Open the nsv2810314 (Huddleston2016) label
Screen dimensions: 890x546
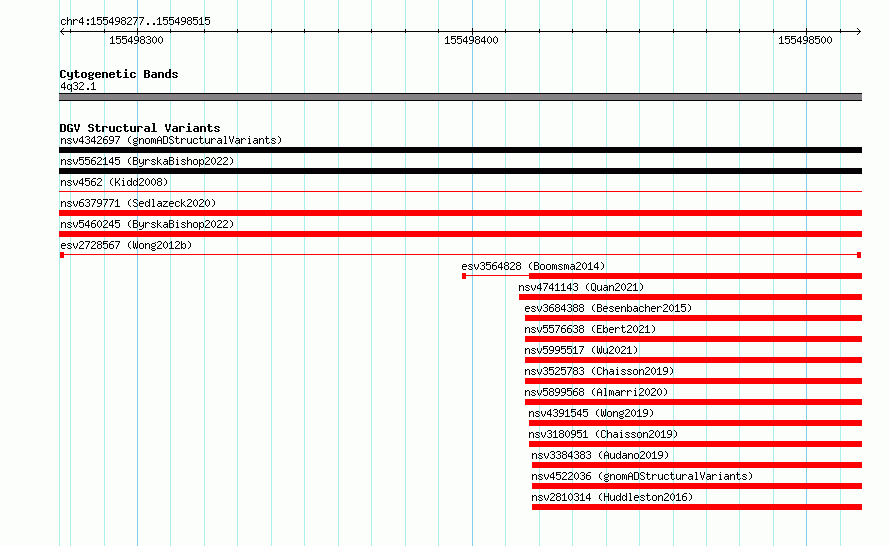click(612, 497)
